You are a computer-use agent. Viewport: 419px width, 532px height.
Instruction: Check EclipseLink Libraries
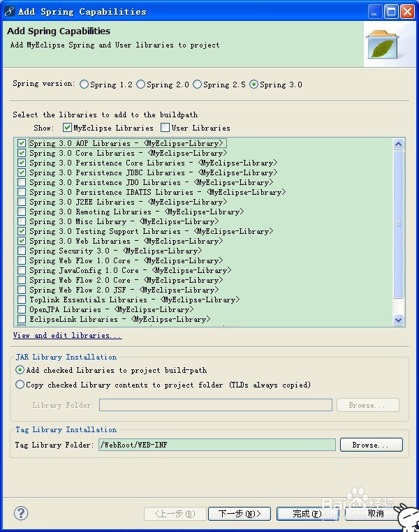point(22,319)
